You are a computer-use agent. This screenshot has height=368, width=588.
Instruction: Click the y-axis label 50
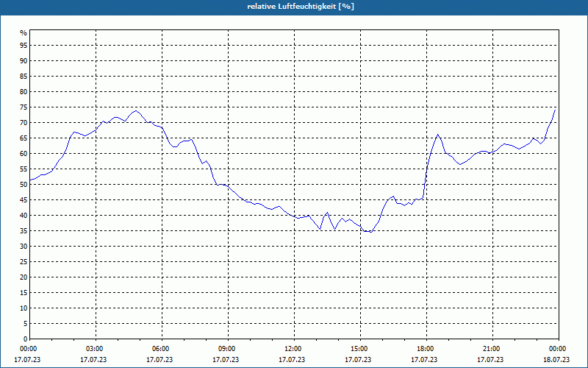(x=24, y=185)
